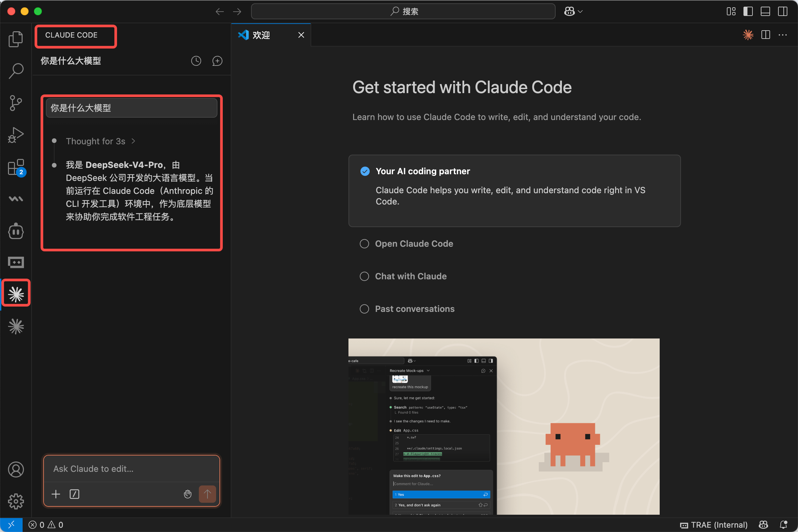798x532 pixels.
Task: Customize layout icon in title bar
Action: (731, 12)
